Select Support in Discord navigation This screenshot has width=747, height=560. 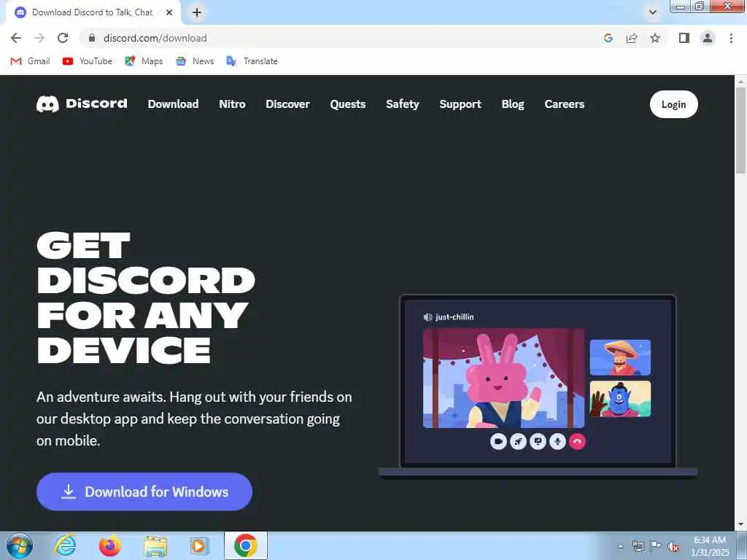460,104
